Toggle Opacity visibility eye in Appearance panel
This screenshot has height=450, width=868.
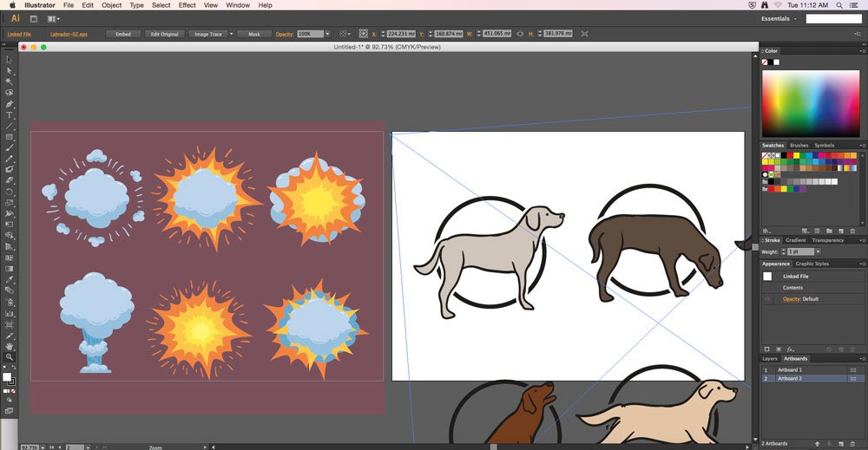tap(767, 299)
